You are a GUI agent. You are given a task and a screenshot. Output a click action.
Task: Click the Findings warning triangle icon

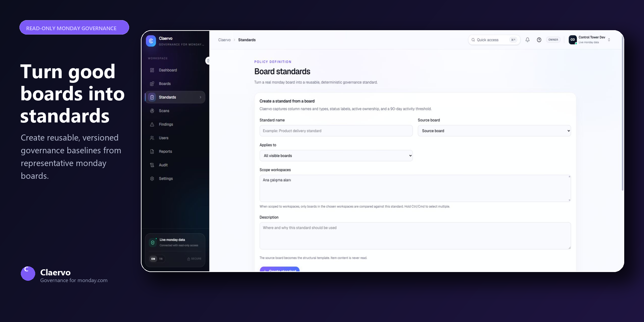pos(152,124)
